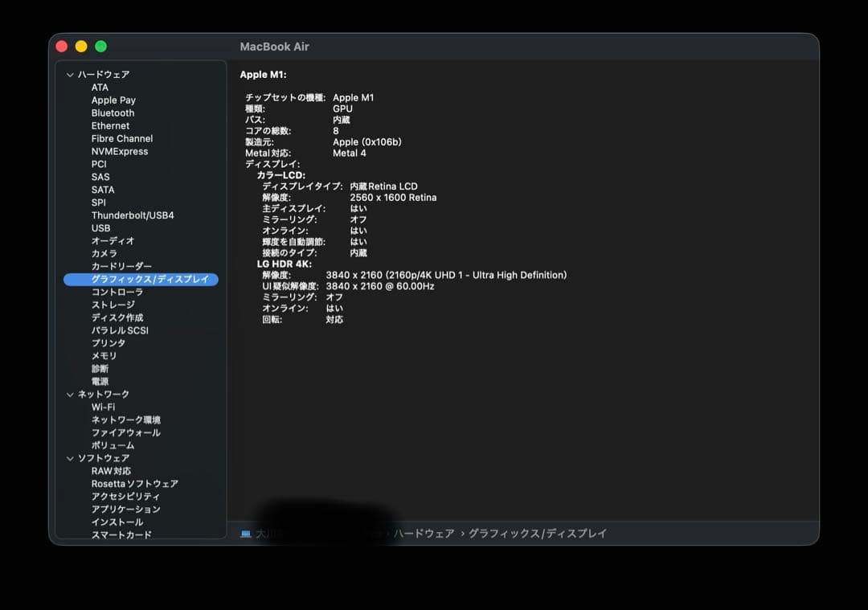The image size is (868, 610).
Task: Click the MacBook Air window title
Action: pyautogui.click(x=275, y=47)
